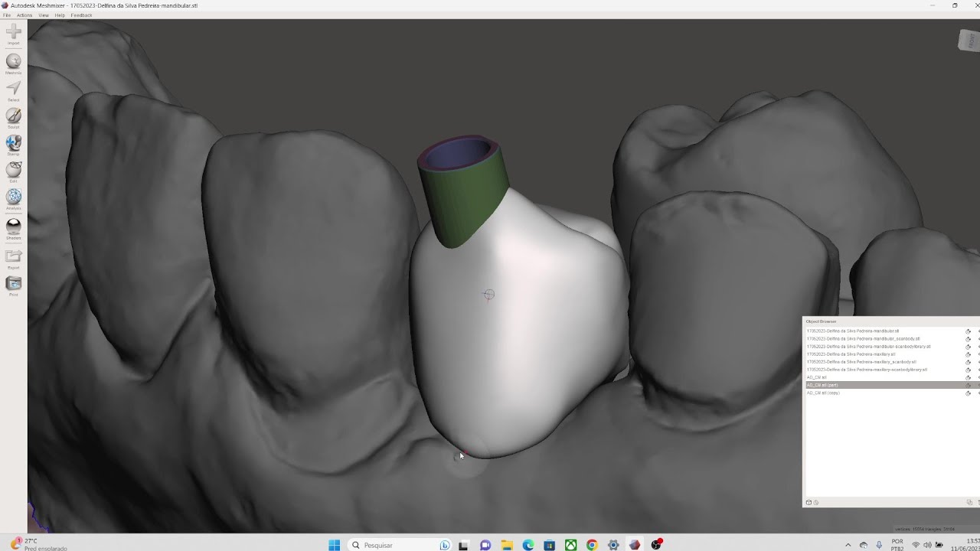This screenshot has height=551, width=980.
Task: Click the Export icon
Action: coord(14,259)
